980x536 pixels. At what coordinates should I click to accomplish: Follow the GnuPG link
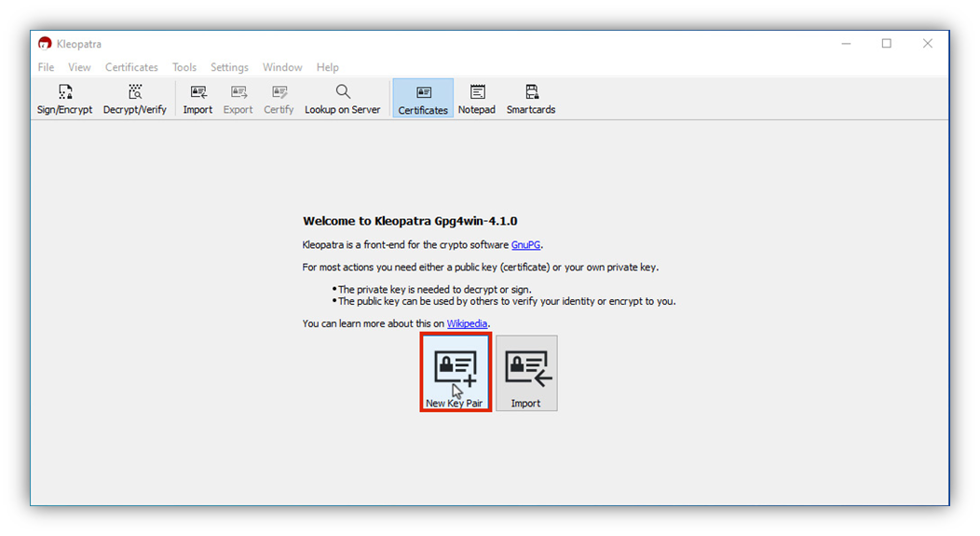tap(525, 244)
